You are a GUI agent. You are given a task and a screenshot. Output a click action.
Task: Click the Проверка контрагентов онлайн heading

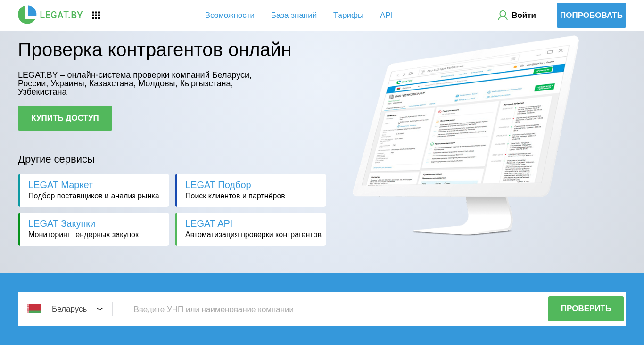pyautogui.click(x=155, y=49)
